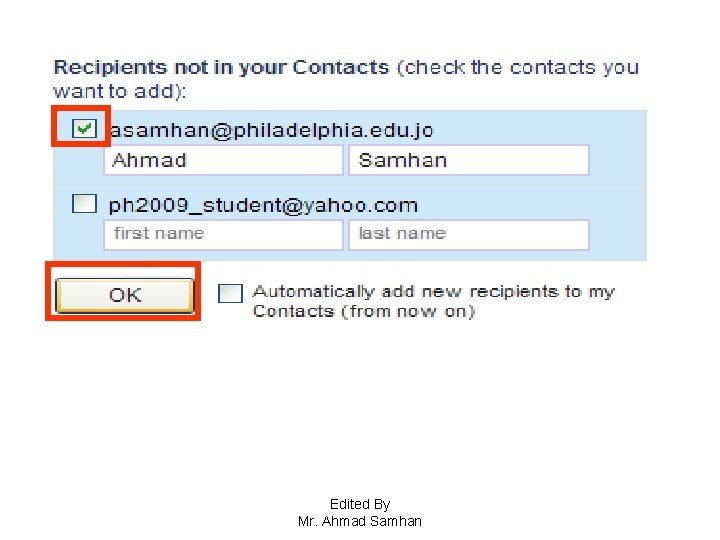
Task: Enable automatically adding new recipients
Action: coord(230,293)
